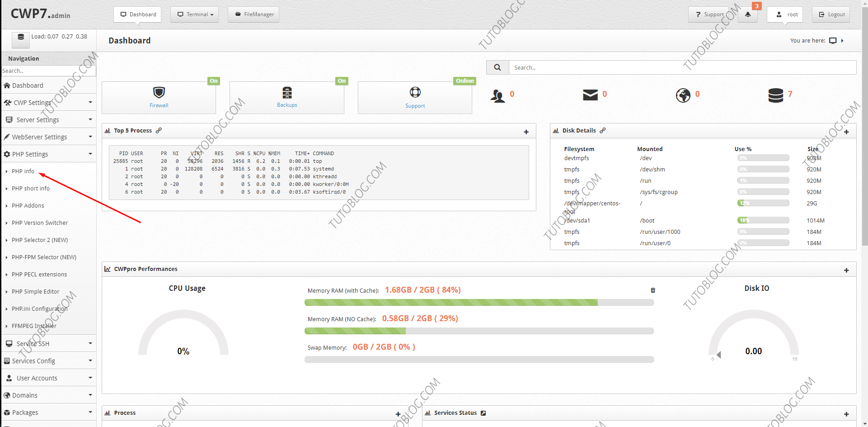868x427 pixels.
Task: Click the Disk IO gauge
Action: (754, 335)
